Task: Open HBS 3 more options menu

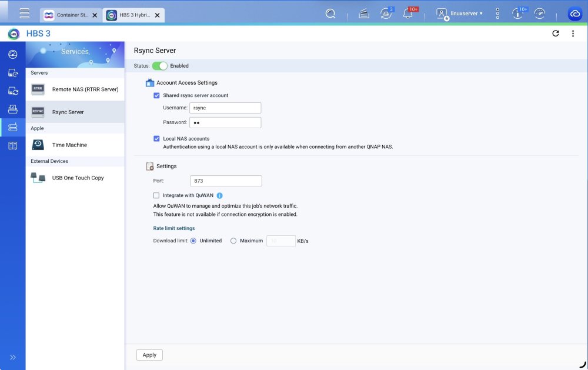Action: coord(573,34)
